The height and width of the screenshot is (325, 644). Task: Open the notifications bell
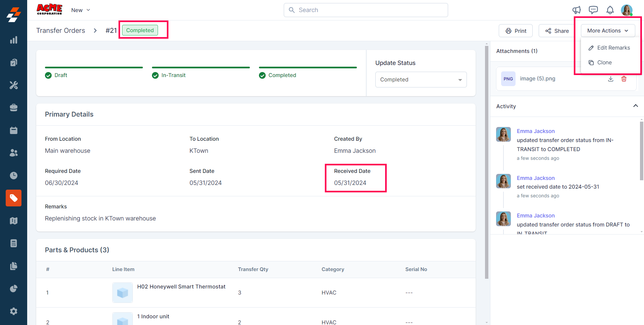[x=610, y=10]
